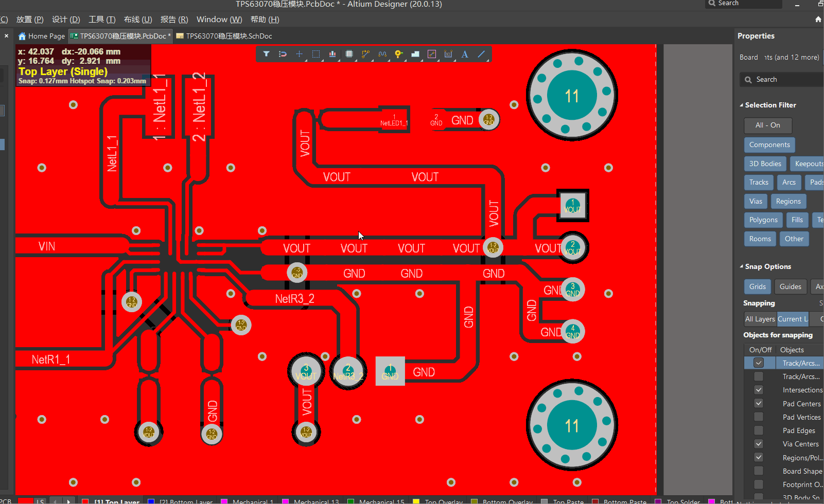
Task: Click the Place Via icon
Action: click(398, 54)
